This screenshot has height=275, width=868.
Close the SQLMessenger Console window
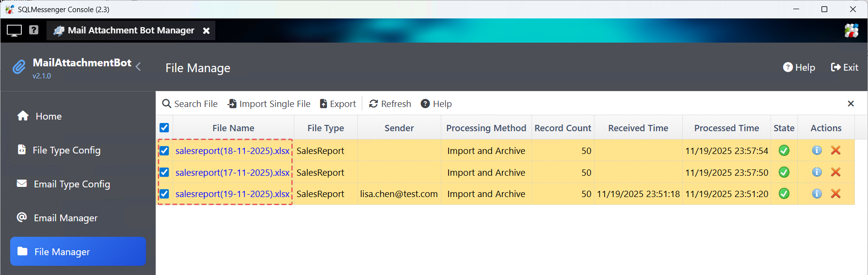(853, 9)
